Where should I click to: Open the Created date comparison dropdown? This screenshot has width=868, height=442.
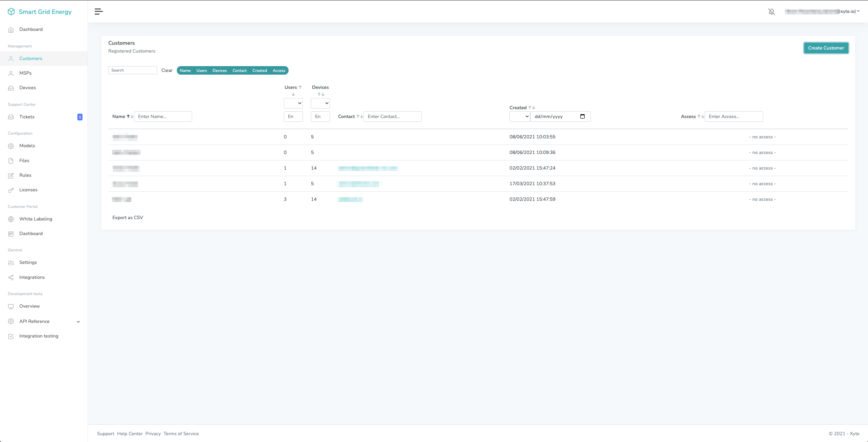(519, 116)
